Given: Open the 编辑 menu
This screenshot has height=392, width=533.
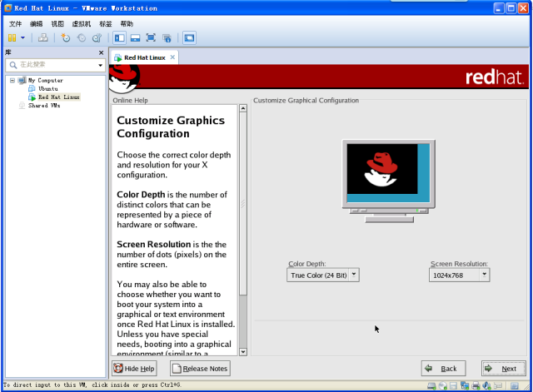Looking at the screenshot, I should point(37,24).
